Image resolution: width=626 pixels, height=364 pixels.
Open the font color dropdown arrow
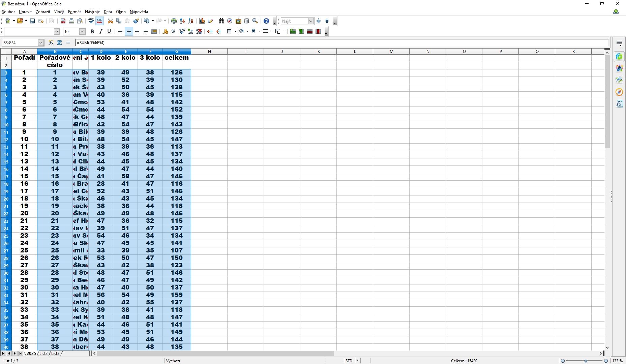point(260,31)
